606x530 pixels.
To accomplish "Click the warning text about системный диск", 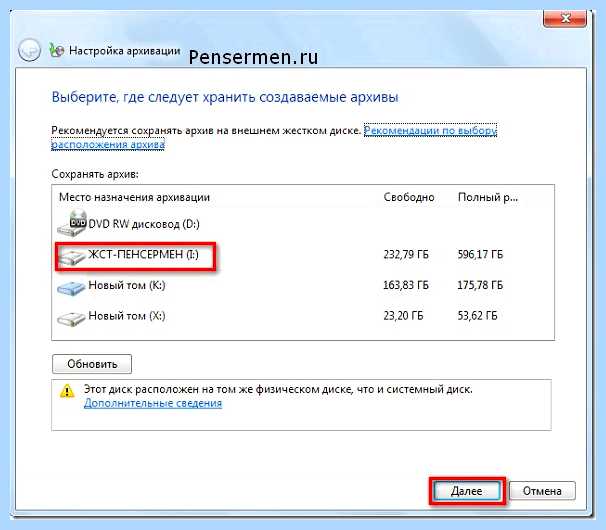I will (x=278, y=389).
